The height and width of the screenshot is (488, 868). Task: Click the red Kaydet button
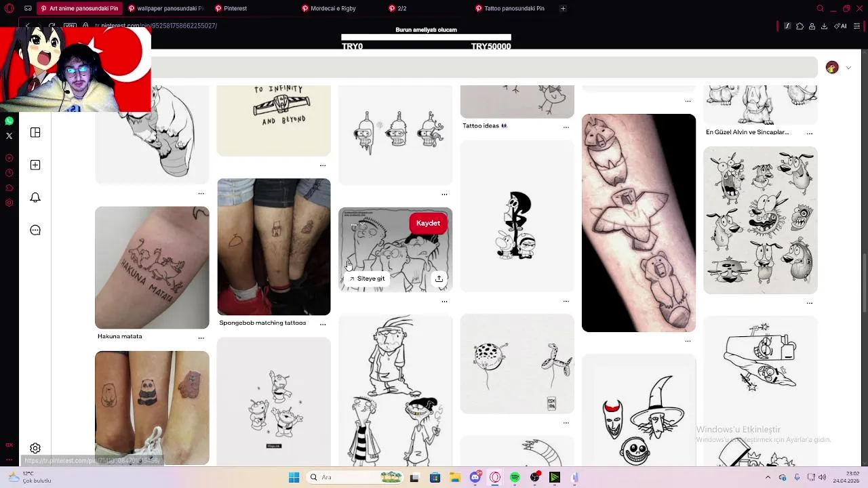429,223
